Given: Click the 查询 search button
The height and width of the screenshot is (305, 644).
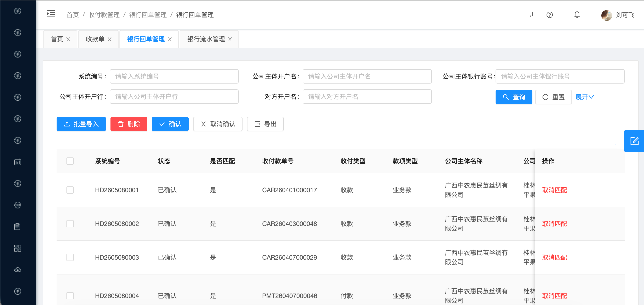Looking at the screenshot, I should coord(514,97).
